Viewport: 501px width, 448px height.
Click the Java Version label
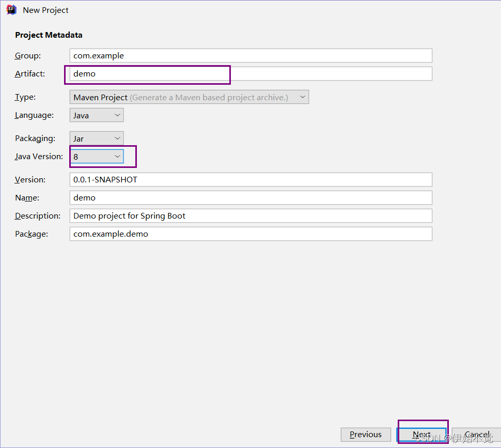point(39,157)
